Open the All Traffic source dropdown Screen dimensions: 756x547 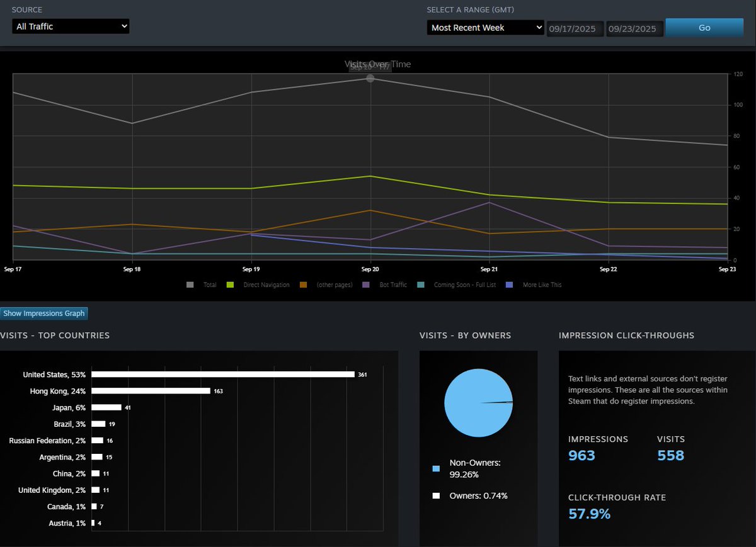coord(71,26)
